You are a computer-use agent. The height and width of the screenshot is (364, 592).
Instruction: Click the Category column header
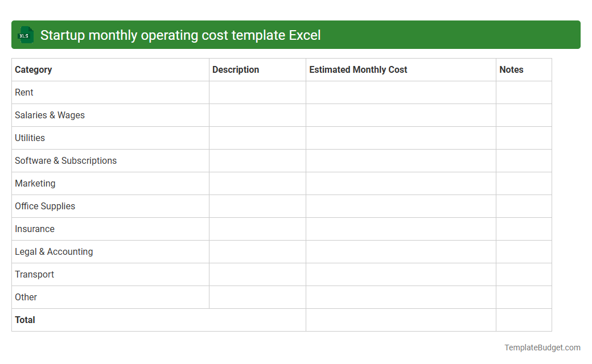click(x=33, y=69)
